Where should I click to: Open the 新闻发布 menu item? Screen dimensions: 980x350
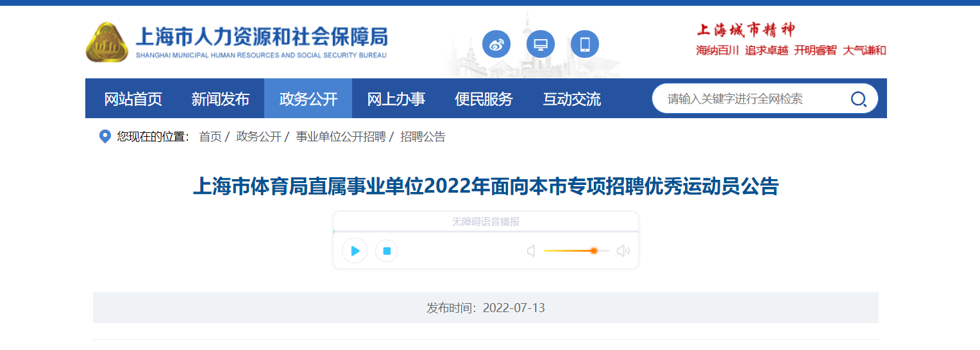click(220, 99)
